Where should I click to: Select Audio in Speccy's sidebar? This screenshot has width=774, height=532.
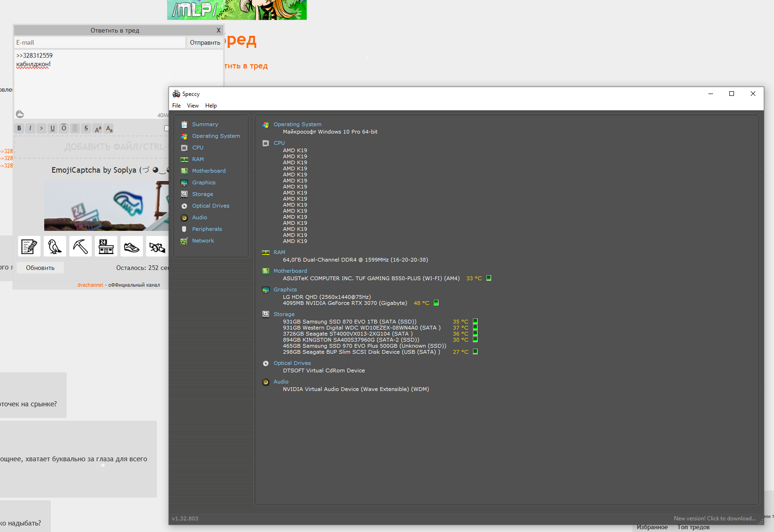(x=200, y=217)
